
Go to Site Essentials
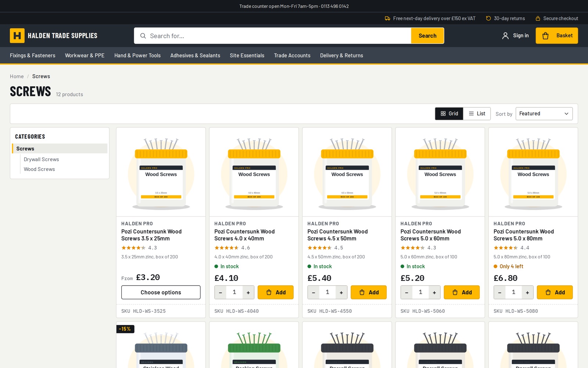pyautogui.click(x=247, y=56)
